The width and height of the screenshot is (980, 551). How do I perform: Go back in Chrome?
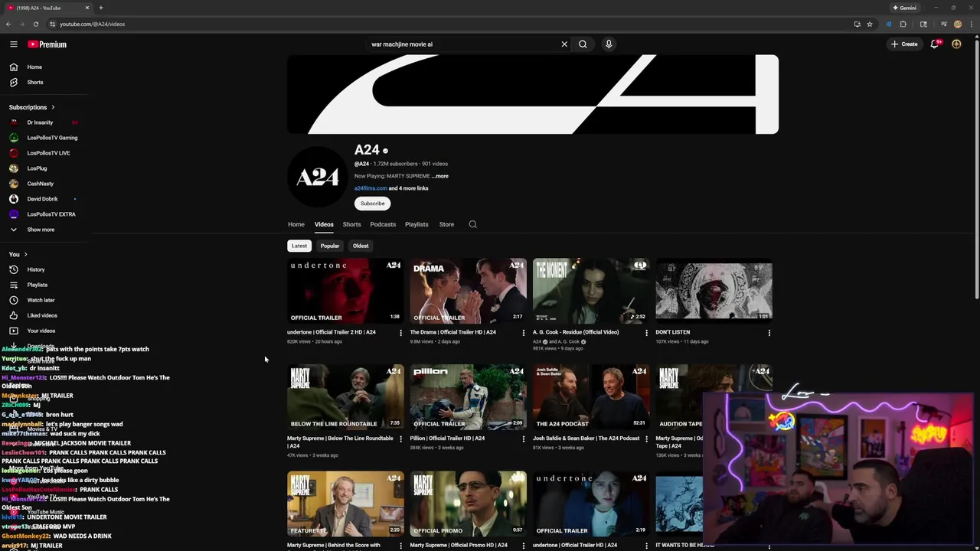(8, 24)
